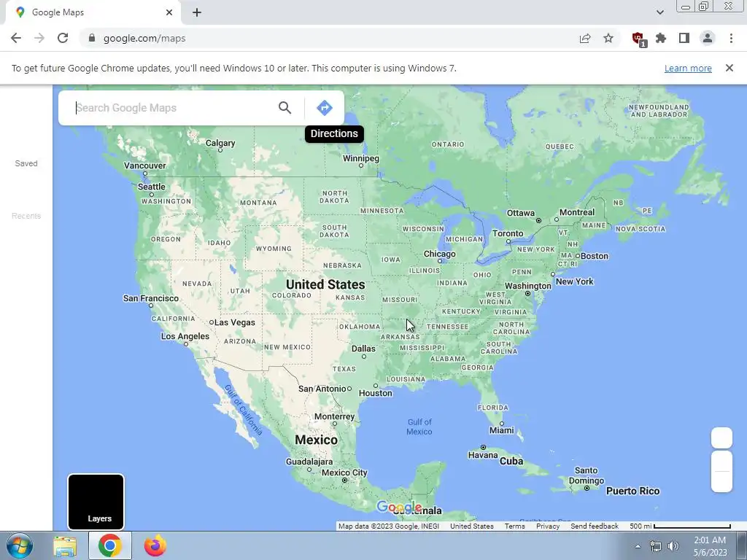Open the Windows Start button

(x=20, y=545)
